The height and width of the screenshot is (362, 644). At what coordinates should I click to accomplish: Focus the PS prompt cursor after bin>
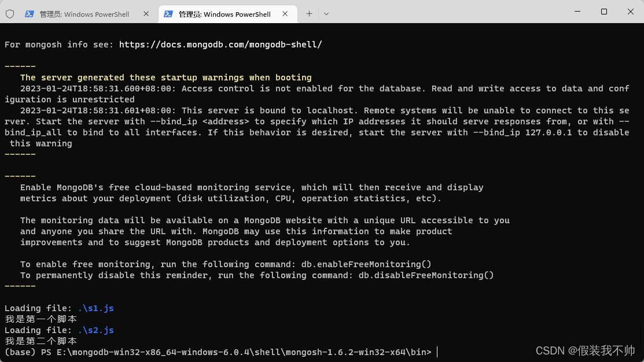(437, 352)
